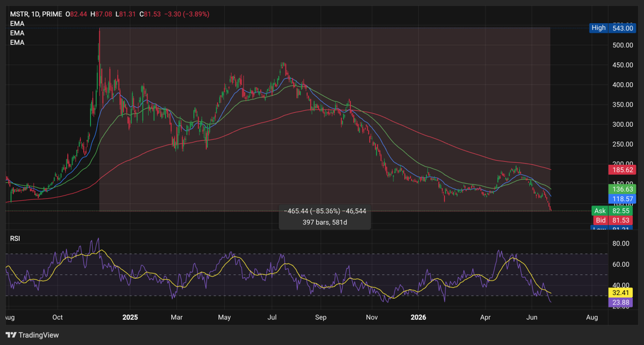Screen dimensions: 644x345
Task: Click the 397 bars, 581d measurement text
Action: click(325, 222)
